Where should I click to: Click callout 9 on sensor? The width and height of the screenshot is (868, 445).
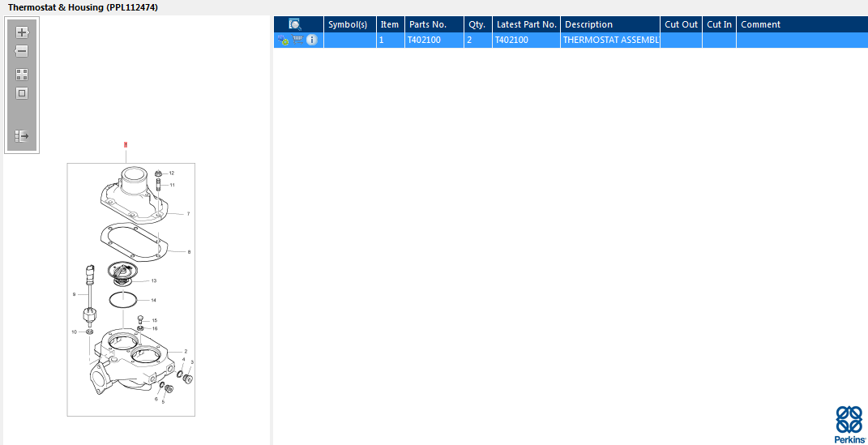coord(74,294)
